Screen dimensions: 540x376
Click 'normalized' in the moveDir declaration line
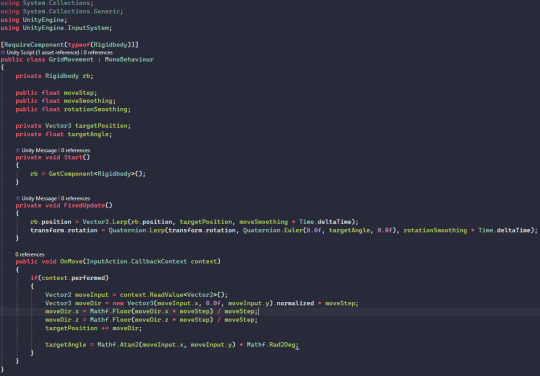coord(295,303)
